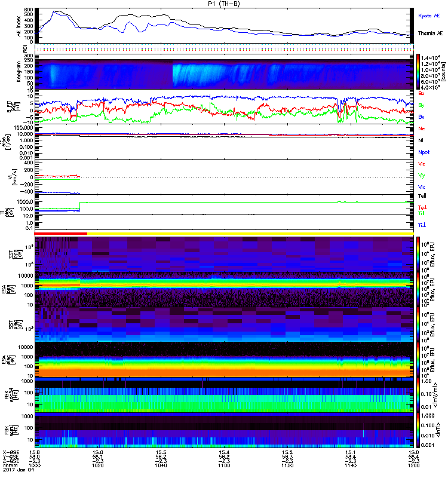
Task: Click the AE Index axis label
Action: [19, 26]
